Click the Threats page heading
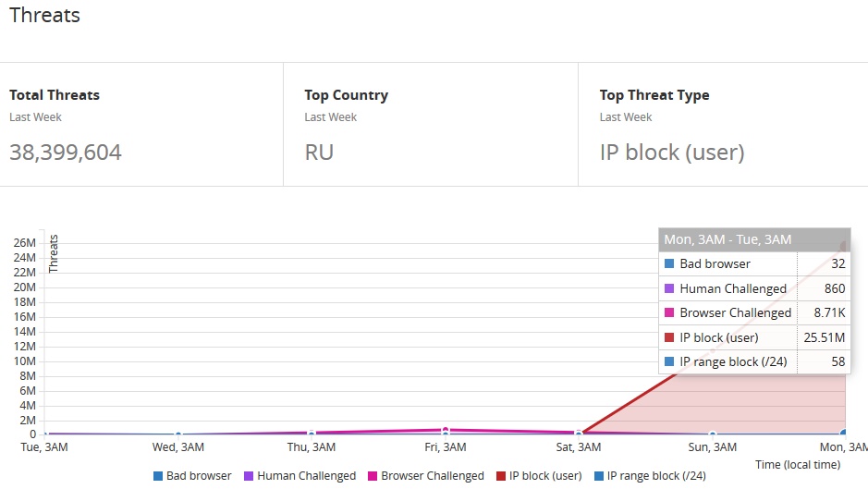 [45, 16]
